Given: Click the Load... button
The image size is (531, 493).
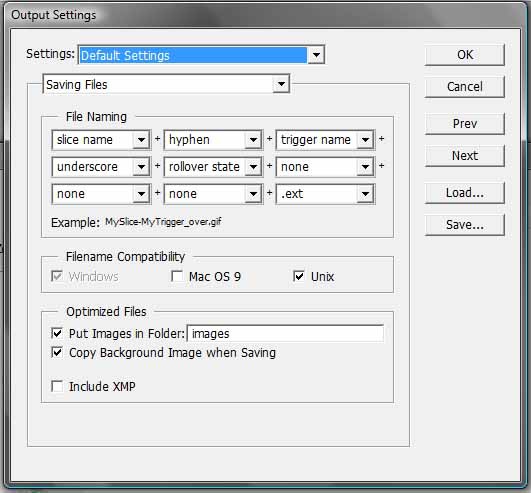Looking at the screenshot, I should tap(465, 193).
